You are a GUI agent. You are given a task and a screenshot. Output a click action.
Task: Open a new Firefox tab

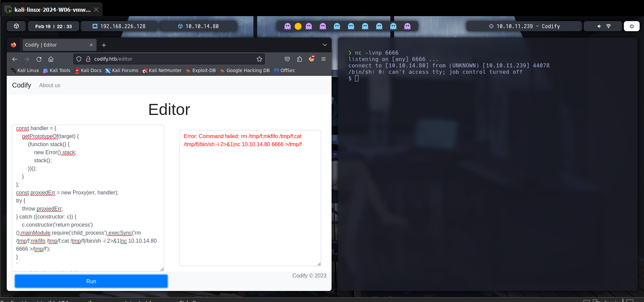pos(104,45)
